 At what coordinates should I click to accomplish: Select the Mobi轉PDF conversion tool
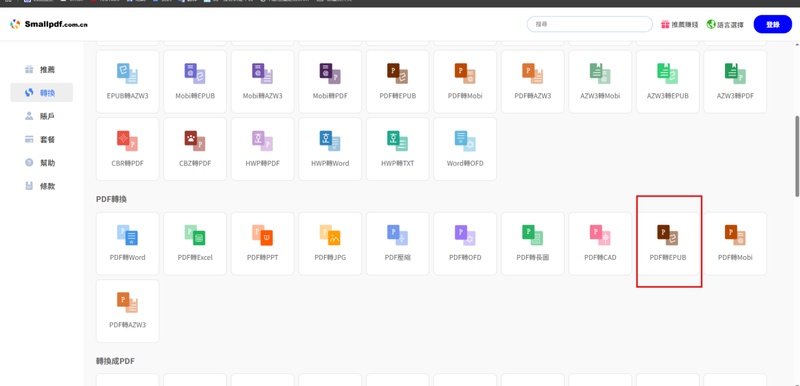[x=330, y=82]
